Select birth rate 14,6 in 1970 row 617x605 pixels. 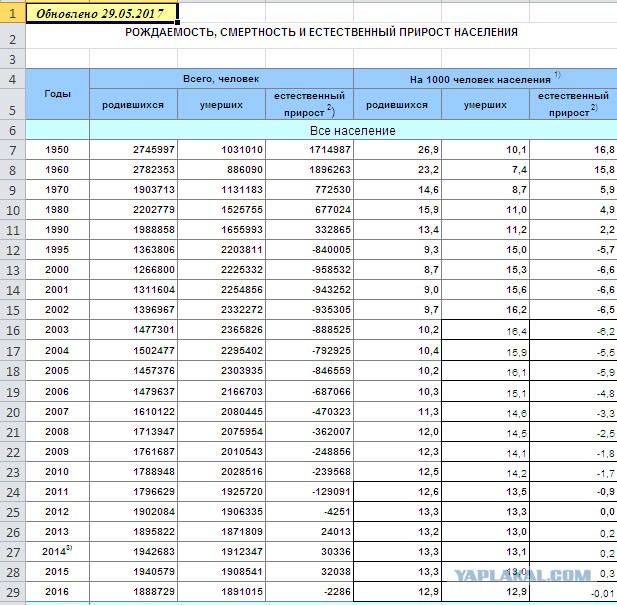397,190
